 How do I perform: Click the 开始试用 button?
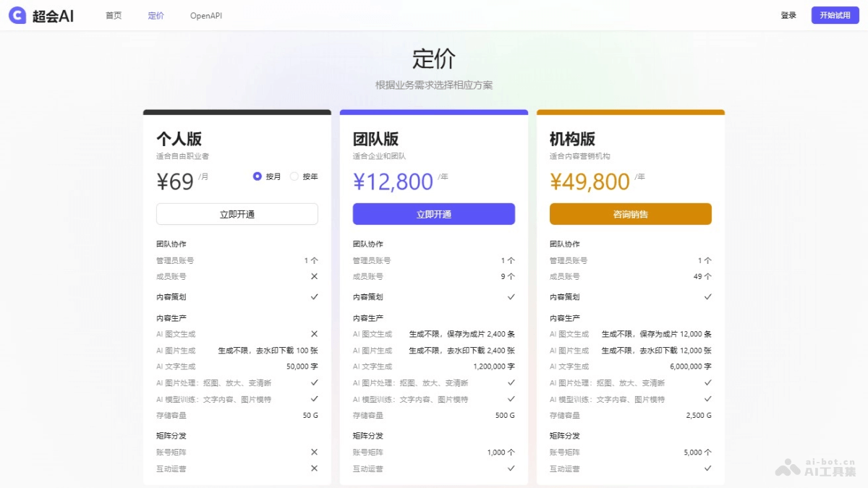pos(835,14)
